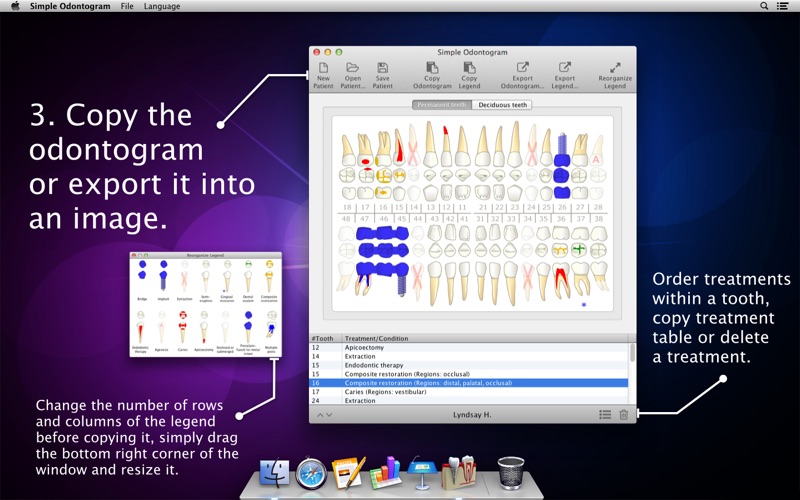Click Multiple posts item in Reorganize Legend window
Screen dimensions: 800x500
271,332
